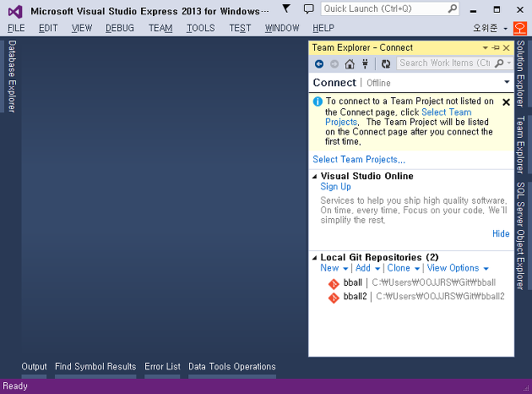
Task: Refresh the Team Explorer page
Action: (x=386, y=64)
